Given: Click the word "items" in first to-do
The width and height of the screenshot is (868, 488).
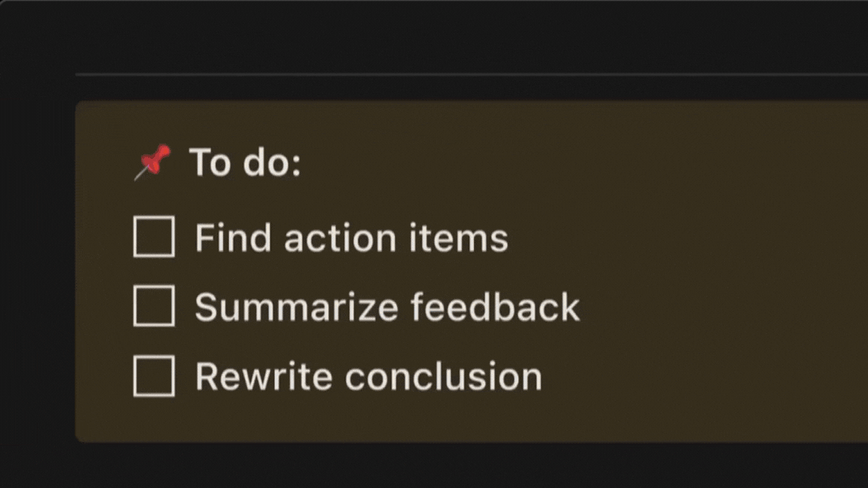Looking at the screenshot, I should pos(458,238).
